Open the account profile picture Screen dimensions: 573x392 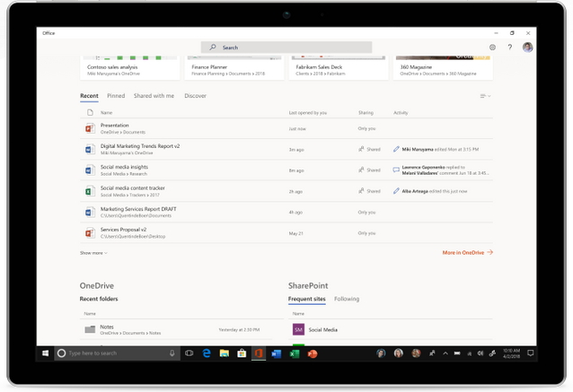coord(527,47)
